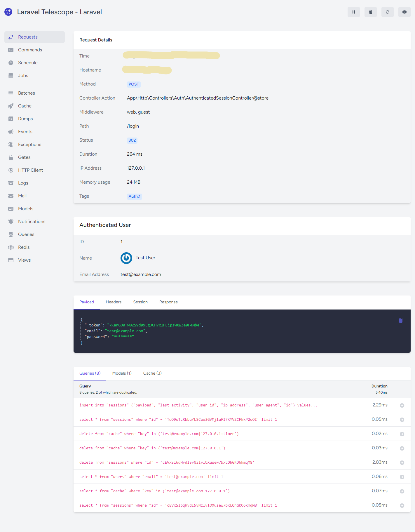Click the Dumps sidebar icon
The width and height of the screenshot is (415, 532).
click(x=11, y=119)
